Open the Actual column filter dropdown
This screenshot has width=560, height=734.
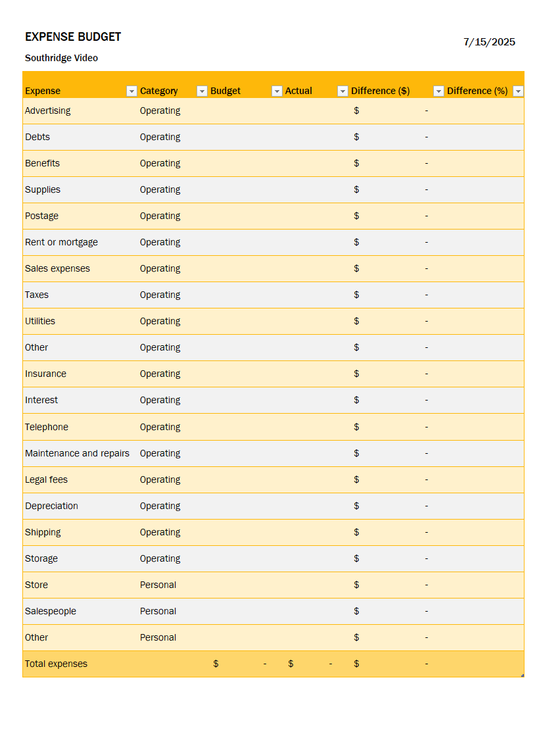[x=342, y=91]
